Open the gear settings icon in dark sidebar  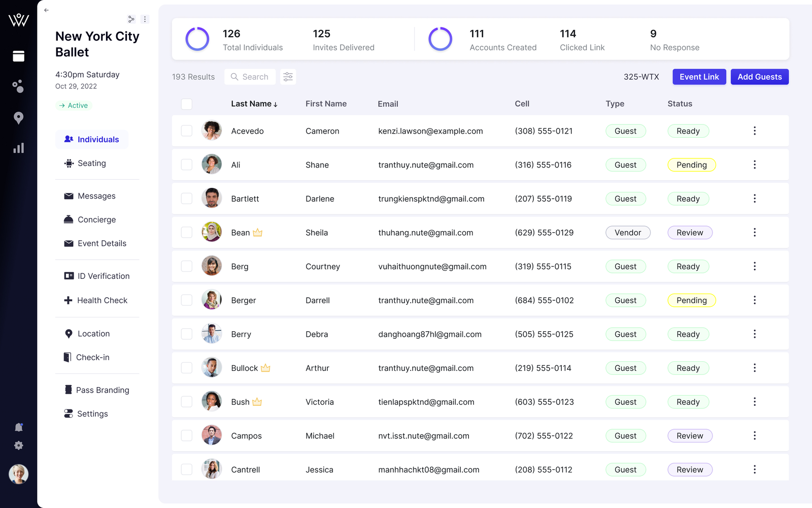coord(18,446)
